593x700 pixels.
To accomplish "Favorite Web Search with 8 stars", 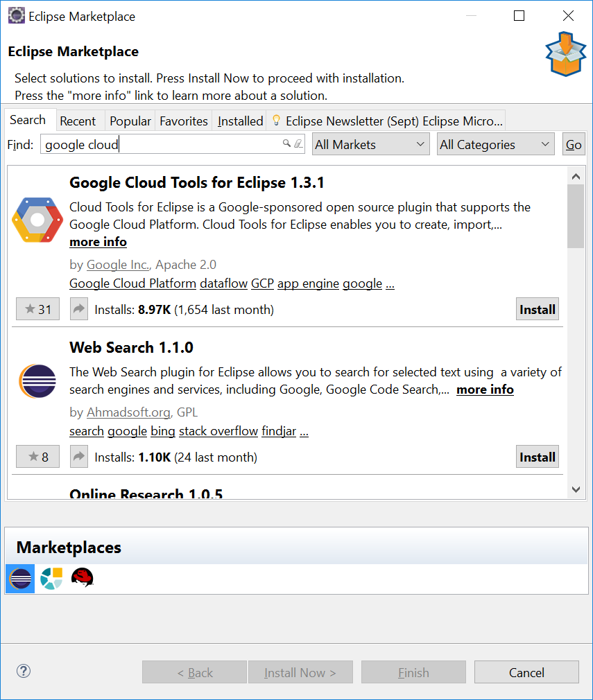I will [x=37, y=456].
